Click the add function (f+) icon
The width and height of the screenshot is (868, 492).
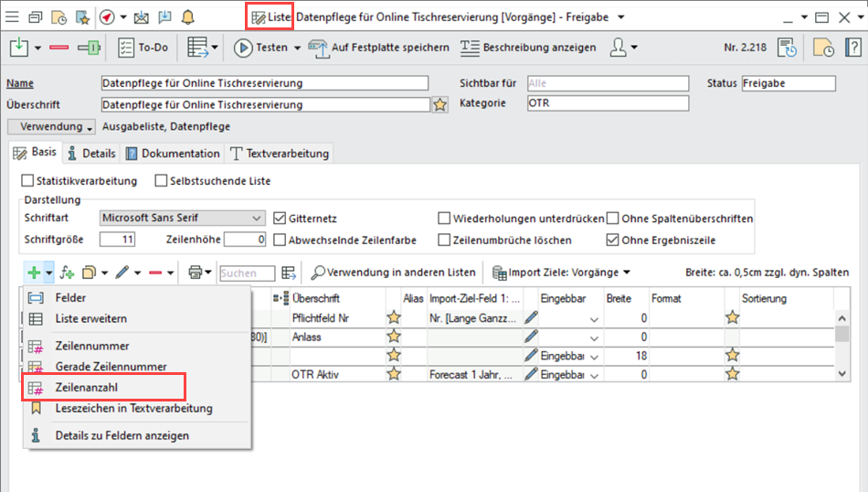pos(67,273)
